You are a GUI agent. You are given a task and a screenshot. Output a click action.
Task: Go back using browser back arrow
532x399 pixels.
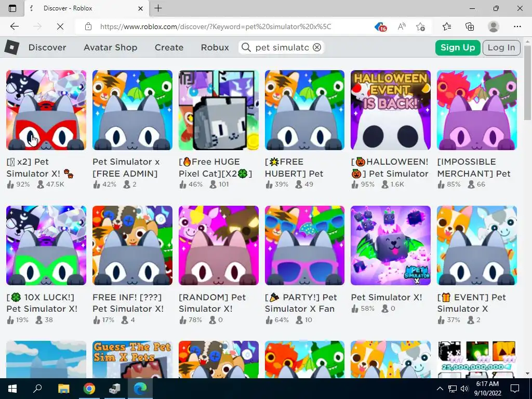click(14, 26)
